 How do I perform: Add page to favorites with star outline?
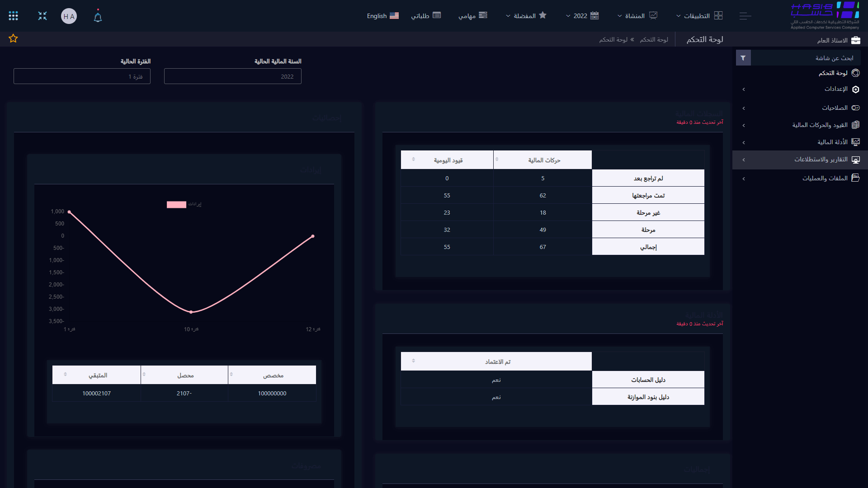tap(13, 39)
